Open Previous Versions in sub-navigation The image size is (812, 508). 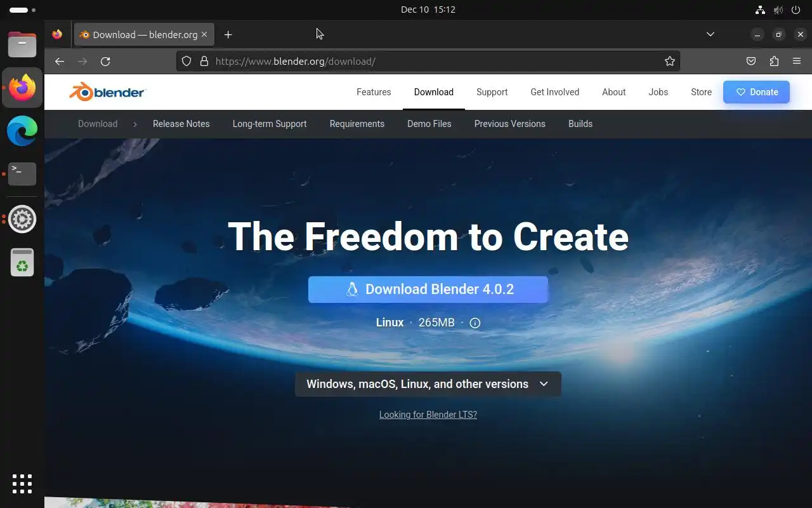(x=510, y=124)
